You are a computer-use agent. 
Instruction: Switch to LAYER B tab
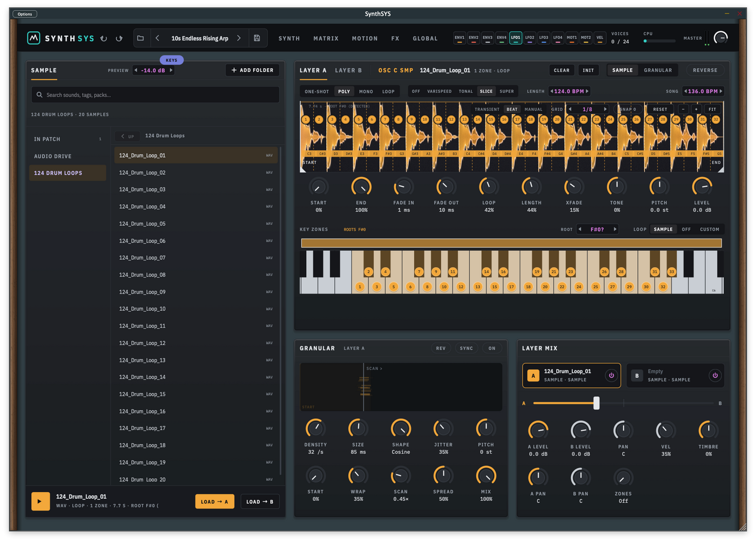(348, 70)
